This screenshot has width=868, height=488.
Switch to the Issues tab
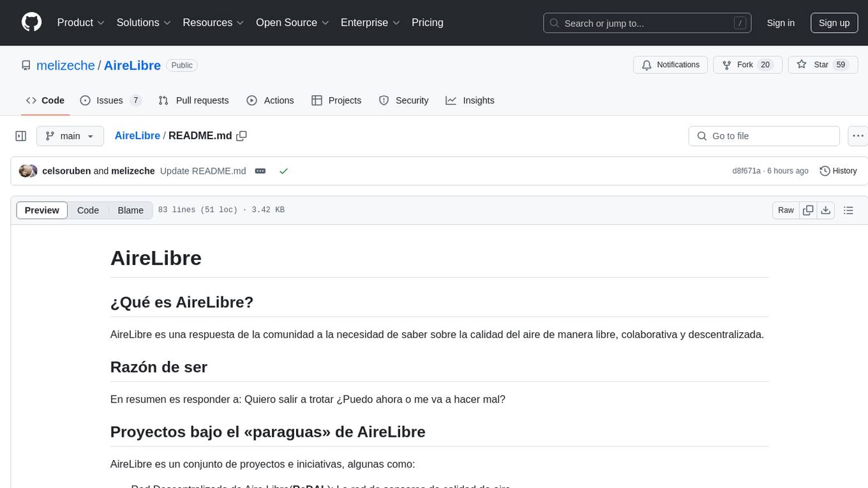(x=110, y=100)
